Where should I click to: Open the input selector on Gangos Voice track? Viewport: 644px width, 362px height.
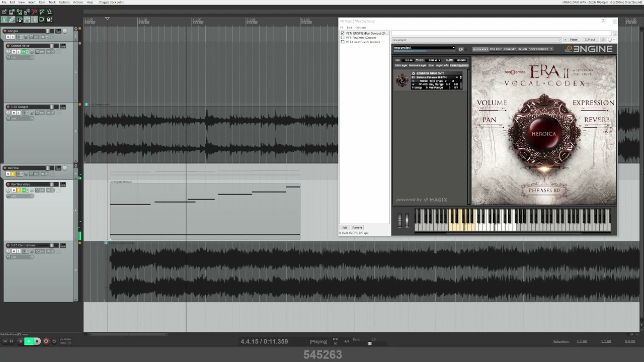pyautogui.click(x=20, y=57)
